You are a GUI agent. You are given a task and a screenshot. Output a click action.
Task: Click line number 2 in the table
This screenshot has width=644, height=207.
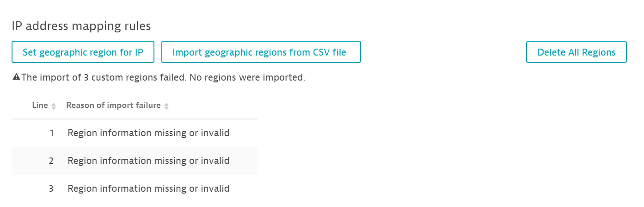51,161
